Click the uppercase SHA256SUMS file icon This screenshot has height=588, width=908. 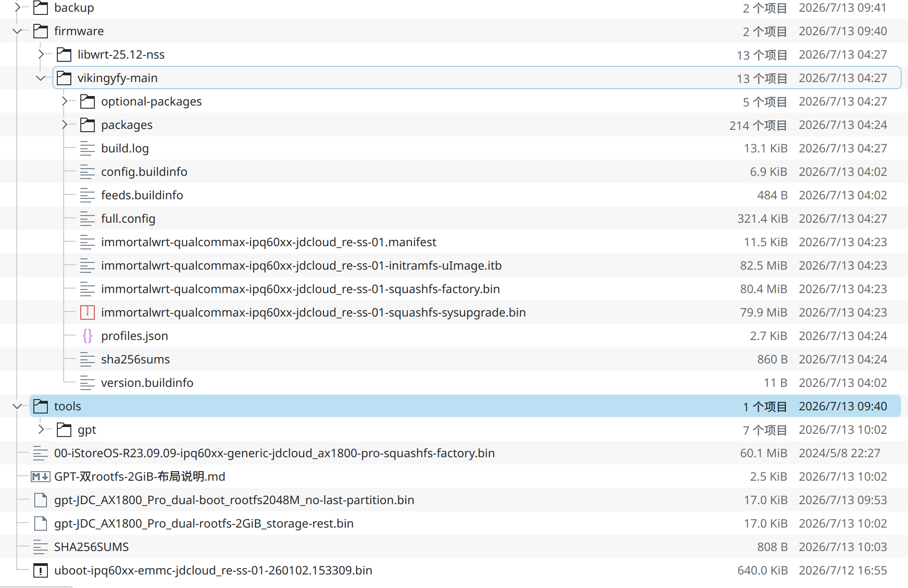click(x=41, y=547)
